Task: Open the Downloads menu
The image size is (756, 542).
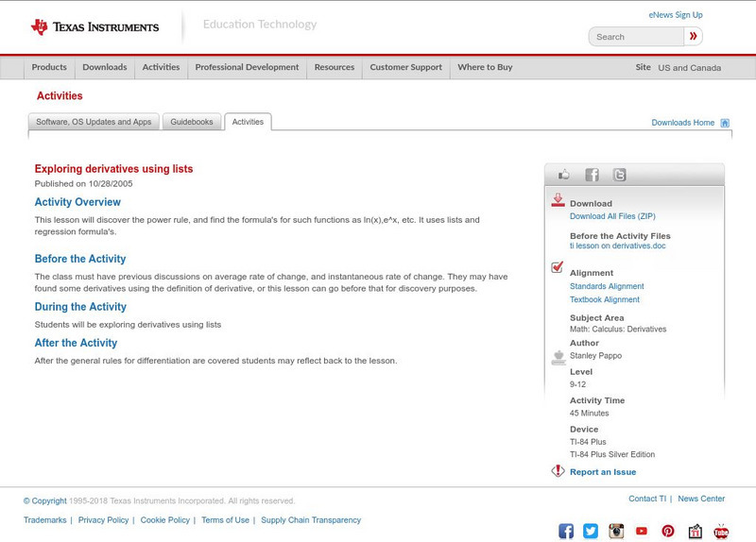Action: [105, 67]
